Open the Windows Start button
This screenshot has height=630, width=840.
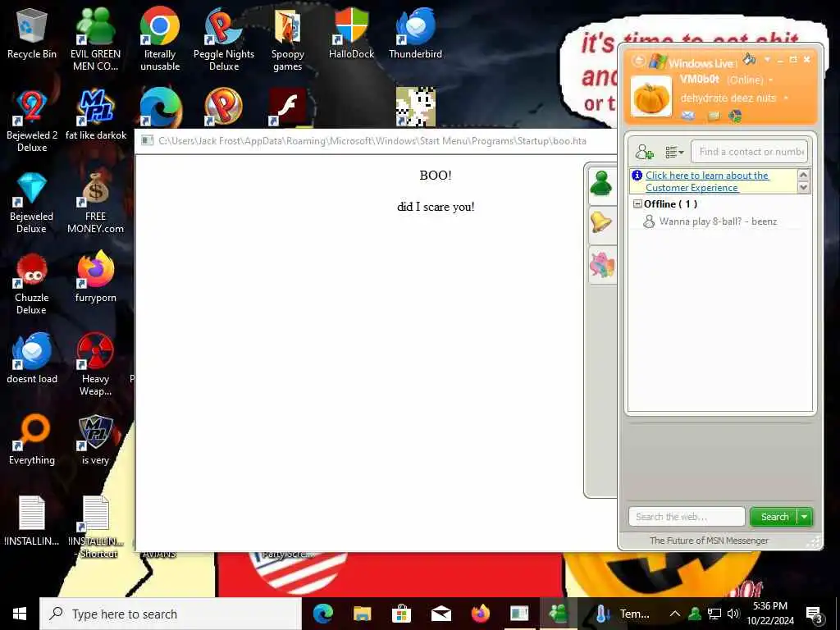point(20,614)
